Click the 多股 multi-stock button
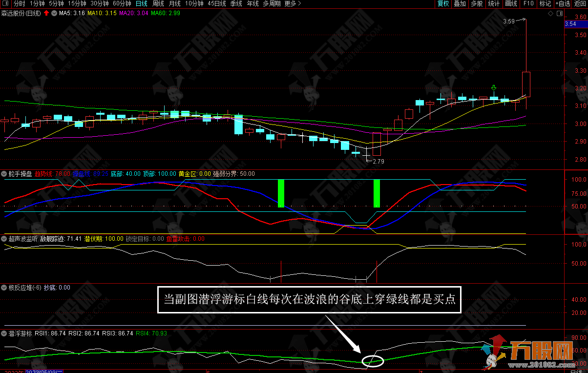This screenshot has width=588, height=373. 477,3
